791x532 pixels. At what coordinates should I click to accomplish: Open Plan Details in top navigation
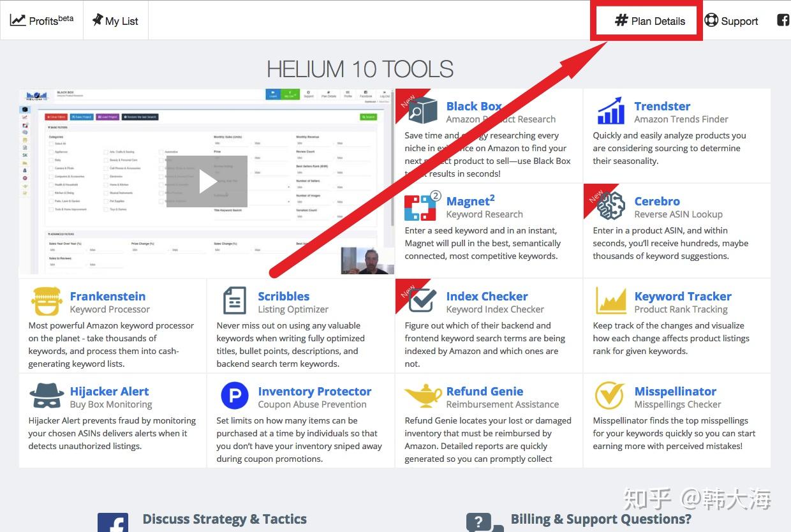pos(649,20)
